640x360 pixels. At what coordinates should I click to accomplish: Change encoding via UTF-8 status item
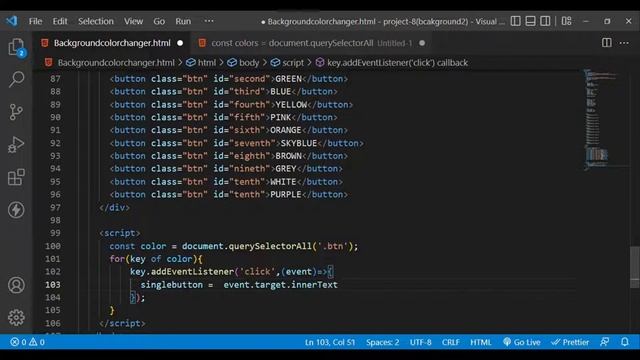[x=420, y=342]
